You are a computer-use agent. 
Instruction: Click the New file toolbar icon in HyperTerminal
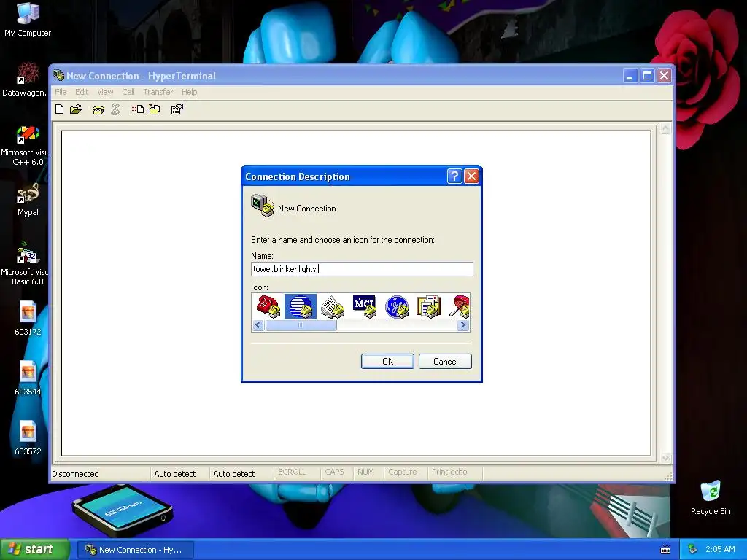pyautogui.click(x=60, y=109)
